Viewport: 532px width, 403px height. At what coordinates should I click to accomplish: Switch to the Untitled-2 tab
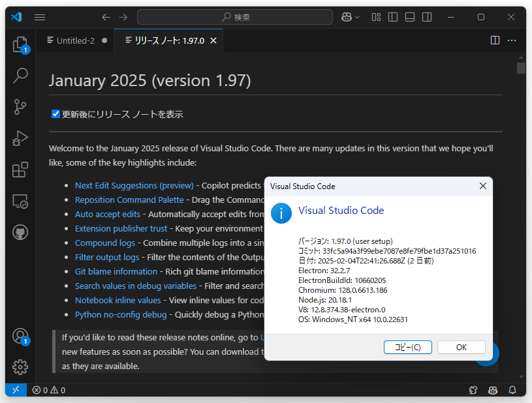74,40
